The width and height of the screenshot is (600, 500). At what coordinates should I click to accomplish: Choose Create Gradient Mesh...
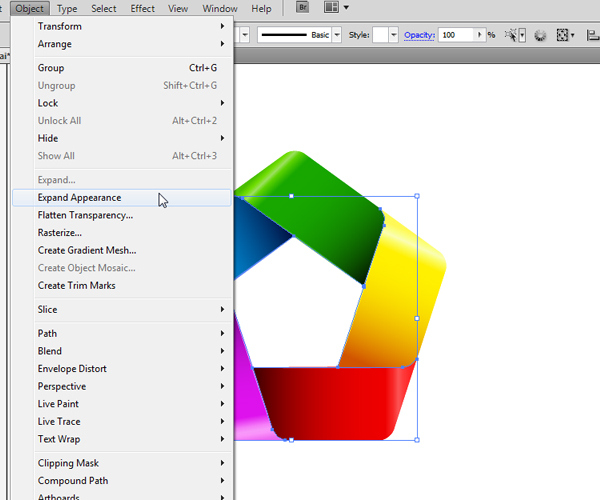coord(122,251)
